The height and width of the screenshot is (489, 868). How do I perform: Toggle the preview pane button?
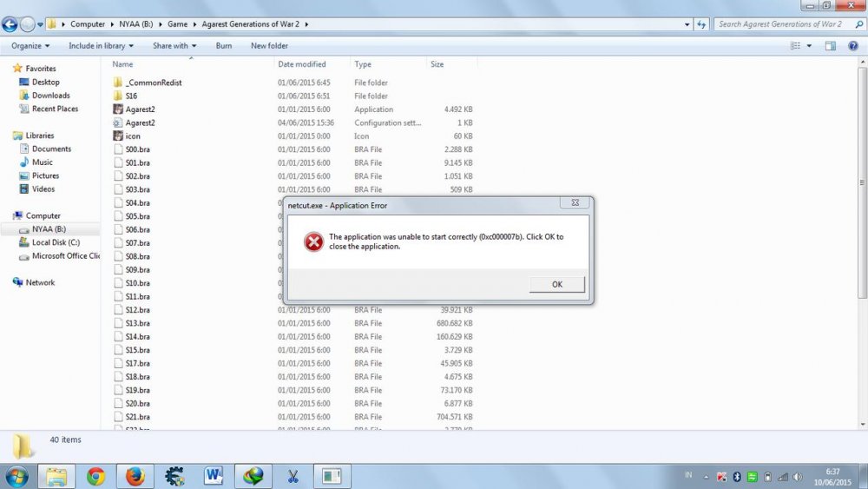coord(830,46)
